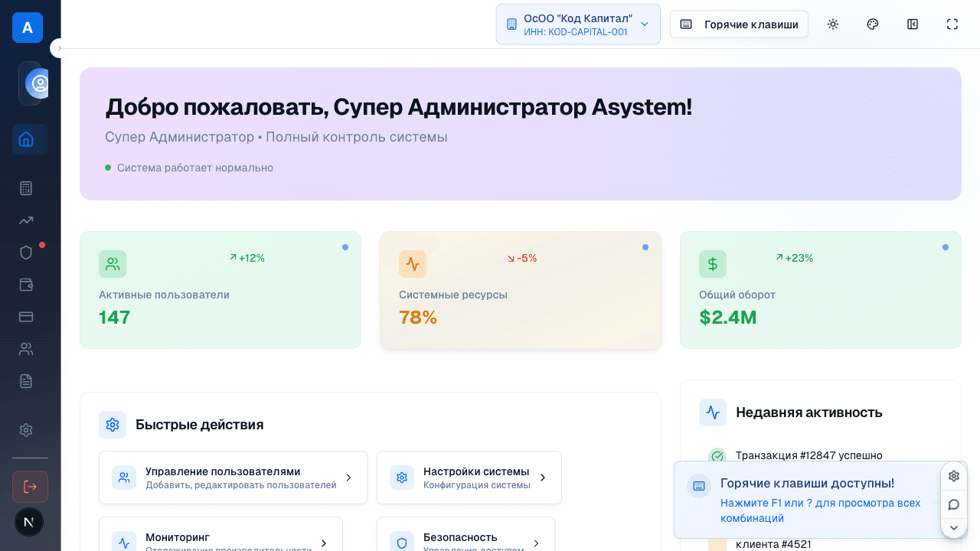Collapse the left sidebar panel
This screenshot has width=980, height=551.
(x=912, y=24)
